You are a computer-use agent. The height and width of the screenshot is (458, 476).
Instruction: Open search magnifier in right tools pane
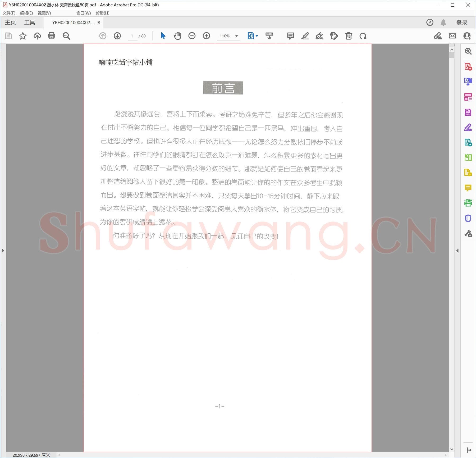click(x=468, y=51)
